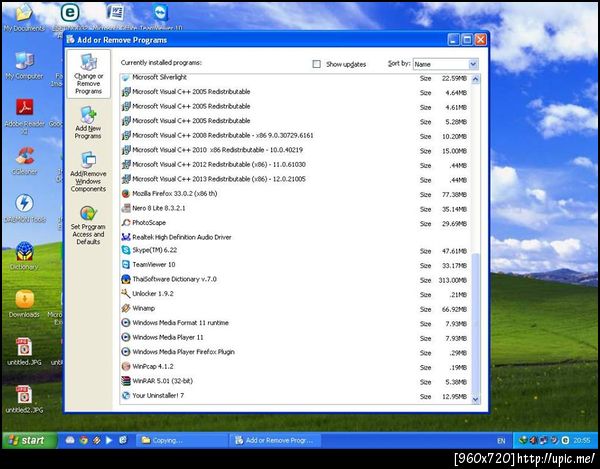Select Mozilla Firefox 33.0.2 icon
600x469 pixels.
tap(126, 194)
